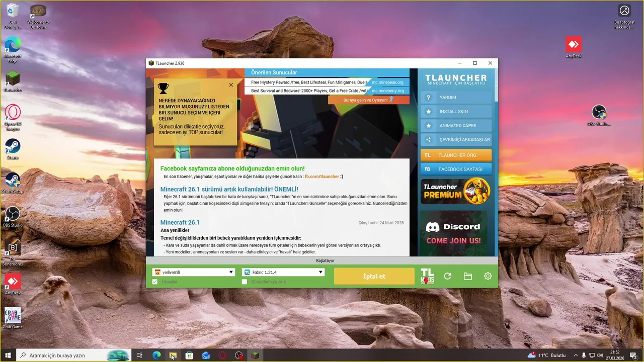Open AnyDesk shortcut in left column

[13, 284]
